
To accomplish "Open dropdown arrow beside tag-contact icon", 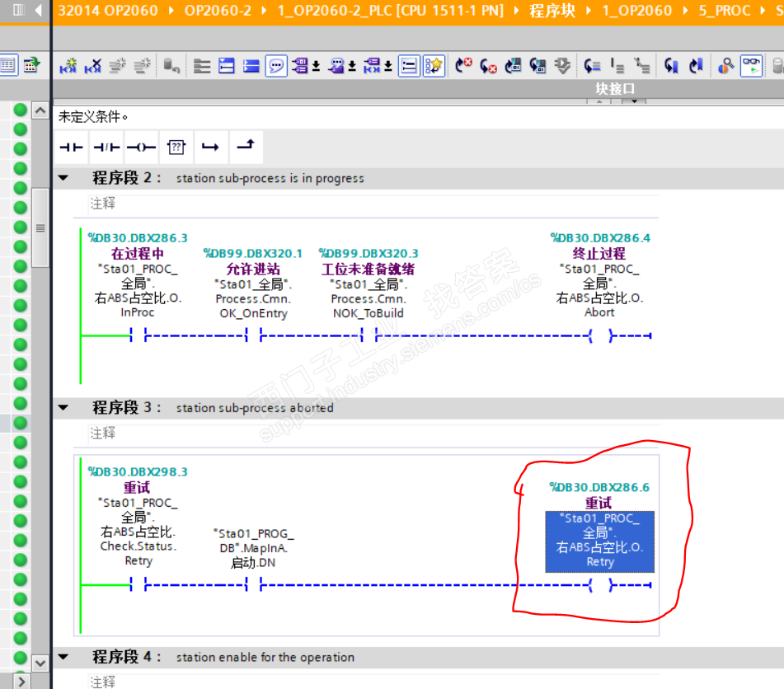I will [388, 66].
